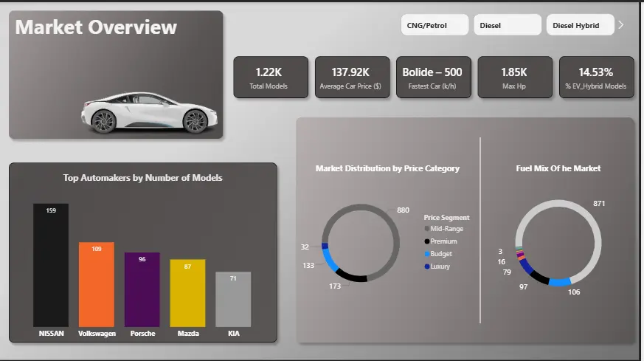The width and height of the screenshot is (644, 361).
Task: Select the Diesel Hybrid fuel filter
Action: point(580,25)
